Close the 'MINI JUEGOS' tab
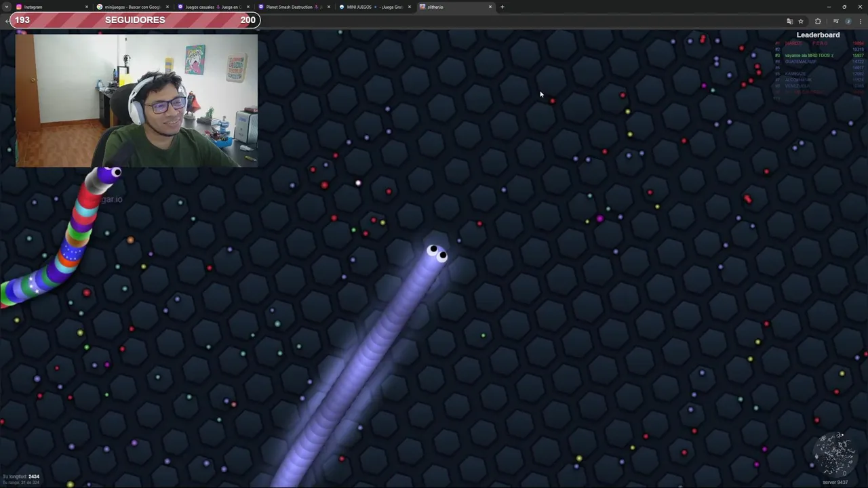The width and height of the screenshot is (868, 488). pyautogui.click(x=410, y=7)
